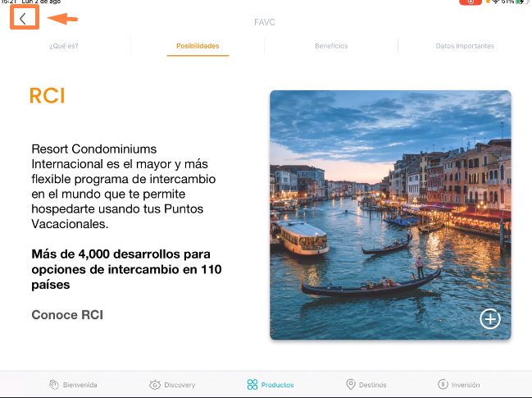Select the Posibilidades tab
The width and height of the screenshot is (532, 398).
pyautogui.click(x=198, y=46)
